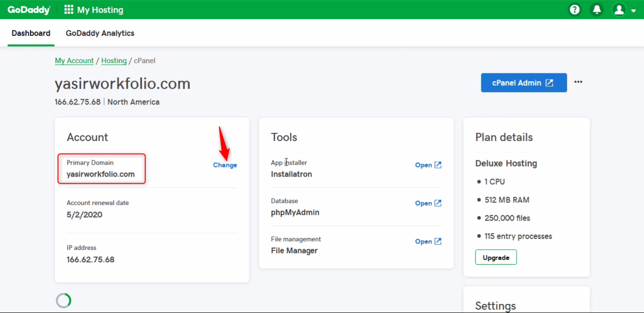Click the 1 CPU plan item
Image resolution: width=644 pixels, height=313 pixels.
pos(495,182)
